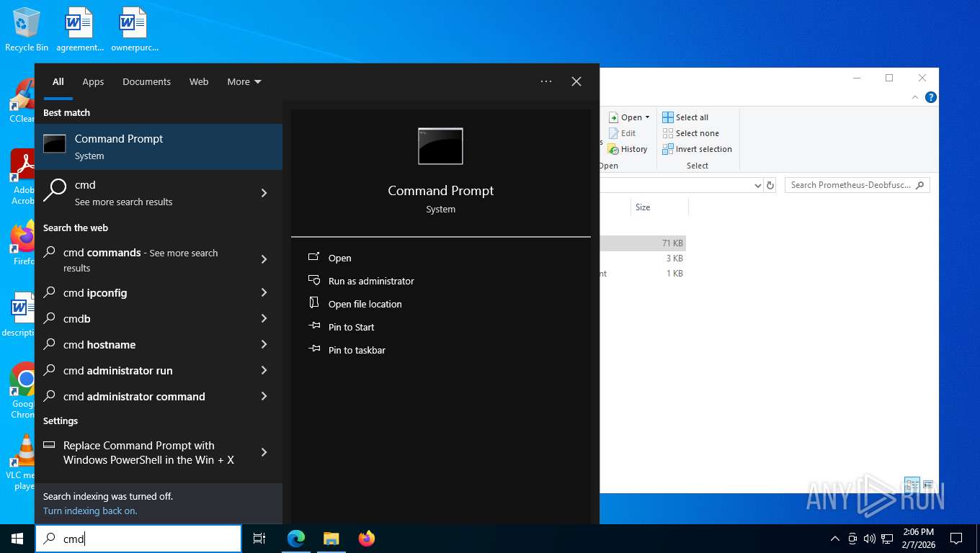Open File Explorer from the taskbar
The image size is (980, 553).
pyautogui.click(x=331, y=539)
